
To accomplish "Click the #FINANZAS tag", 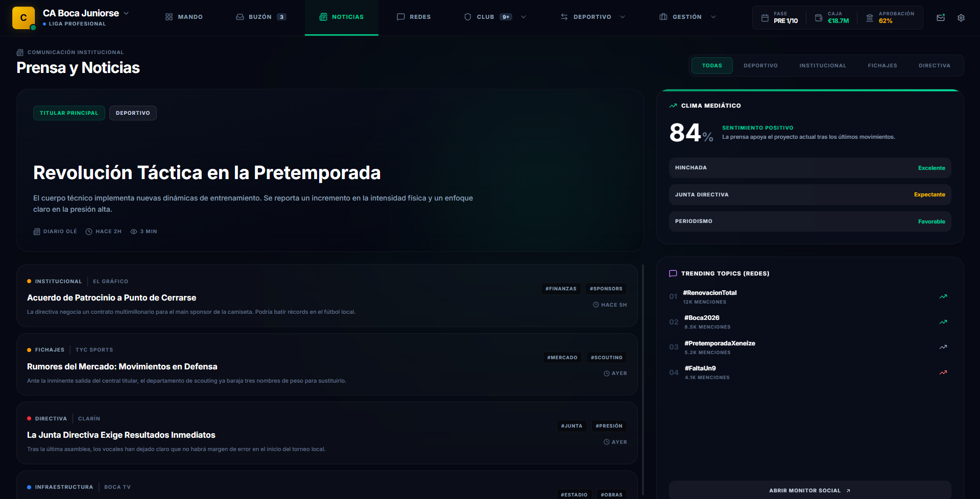I will tap(561, 289).
